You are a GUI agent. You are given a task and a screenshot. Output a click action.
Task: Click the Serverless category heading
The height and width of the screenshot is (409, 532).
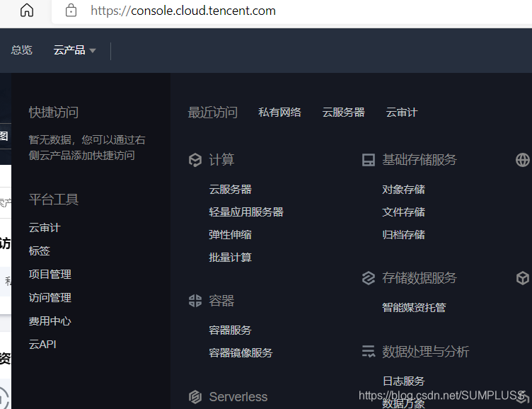pos(238,397)
